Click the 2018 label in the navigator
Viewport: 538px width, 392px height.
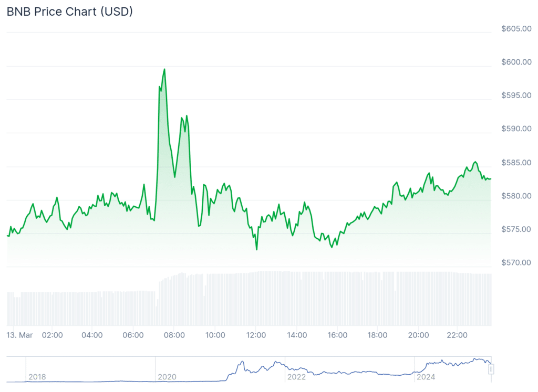pos(37,377)
